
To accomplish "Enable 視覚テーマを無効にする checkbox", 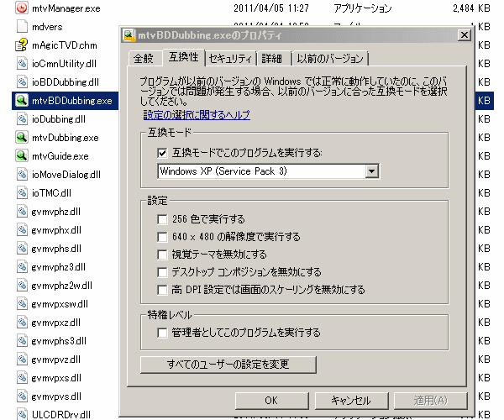I will tap(162, 255).
